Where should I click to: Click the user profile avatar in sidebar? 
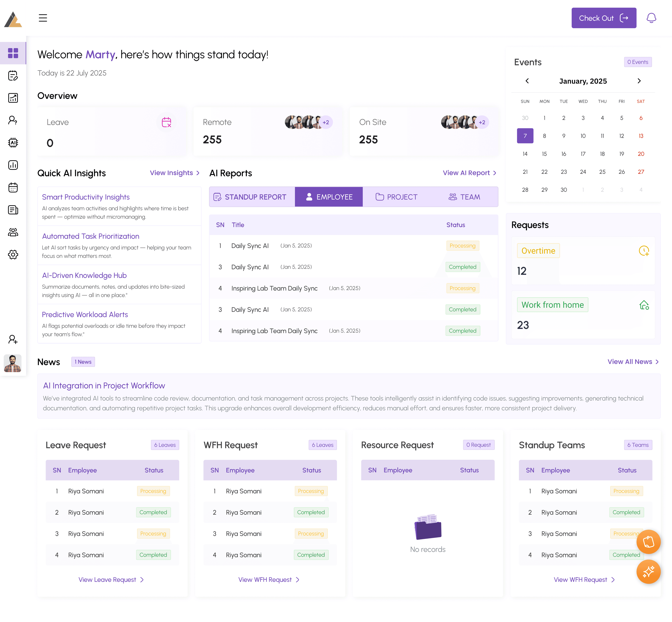pyautogui.click(x=13, y=363)
